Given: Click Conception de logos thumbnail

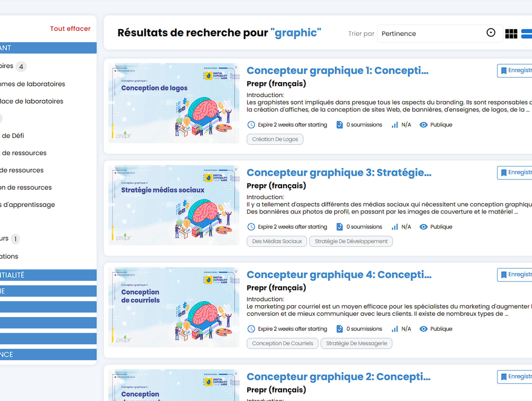Looking at the screenshot, I should pos(174,103).
